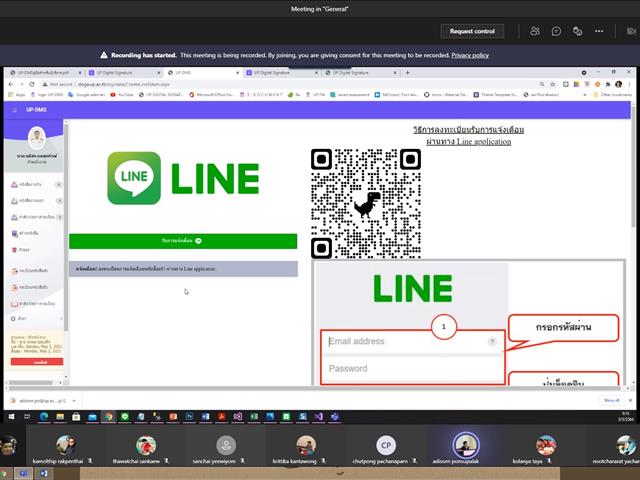
Task: Open Microsoft Teams from shared taskbar
Action: [335, 416]
